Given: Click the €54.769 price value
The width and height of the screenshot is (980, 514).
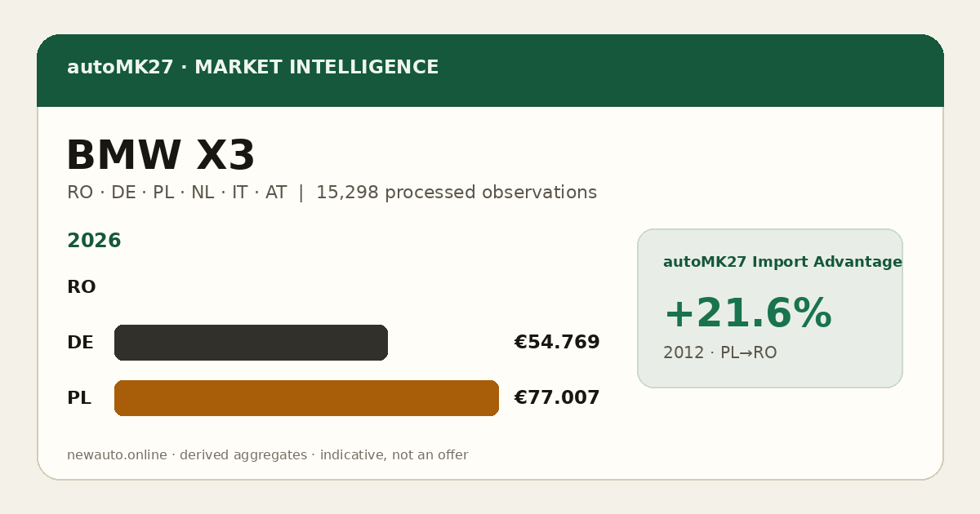Looking at the screenshot, I should coord(557,343).
